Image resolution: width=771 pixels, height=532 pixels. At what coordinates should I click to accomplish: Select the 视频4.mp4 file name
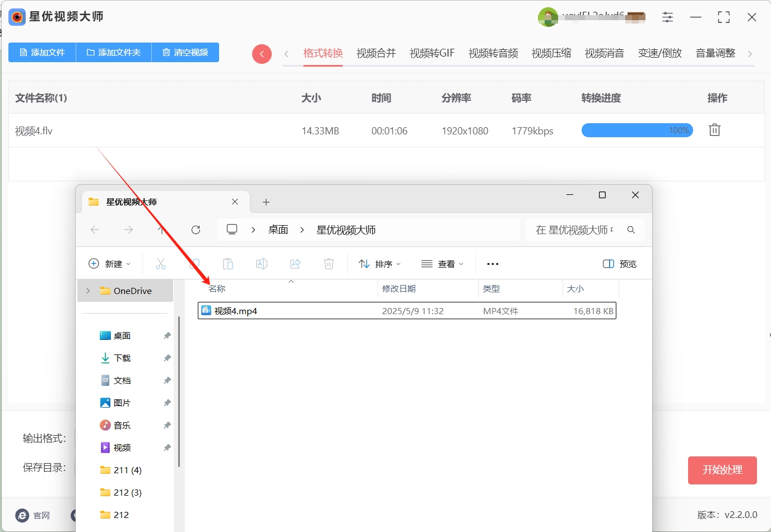[236, 311]
